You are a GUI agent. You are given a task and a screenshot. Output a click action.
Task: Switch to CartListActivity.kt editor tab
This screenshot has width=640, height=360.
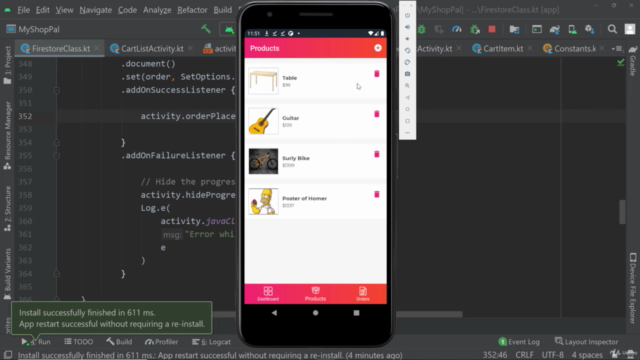click(152, 49)
